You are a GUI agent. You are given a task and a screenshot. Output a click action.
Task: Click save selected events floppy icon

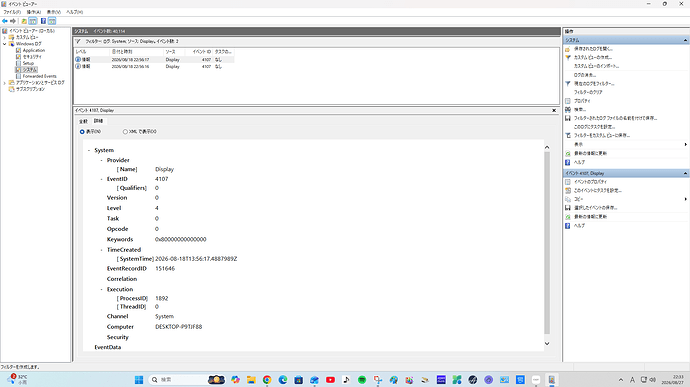click(568, 208)
